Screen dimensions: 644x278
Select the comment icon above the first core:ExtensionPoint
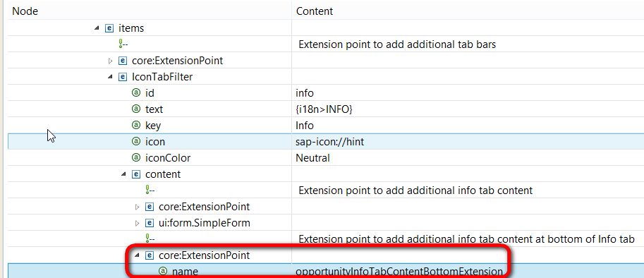[x=122, y=44]
